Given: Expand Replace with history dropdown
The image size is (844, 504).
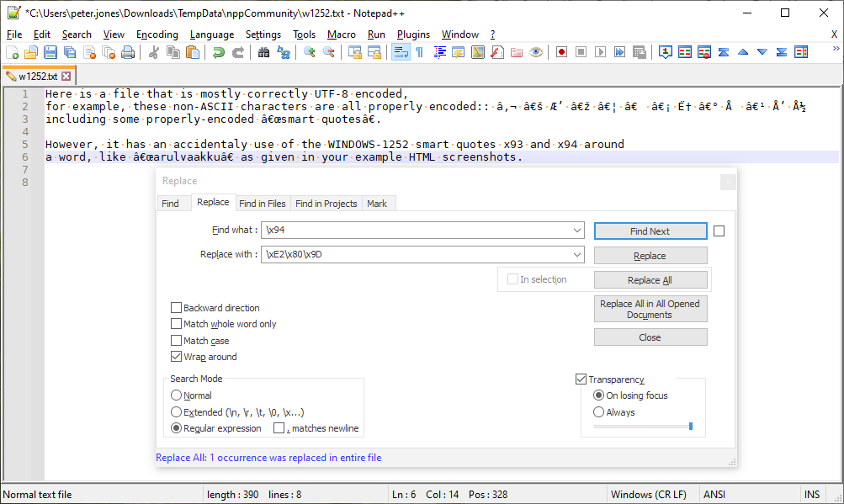Looking at the screenshot, I should point(577,254).
